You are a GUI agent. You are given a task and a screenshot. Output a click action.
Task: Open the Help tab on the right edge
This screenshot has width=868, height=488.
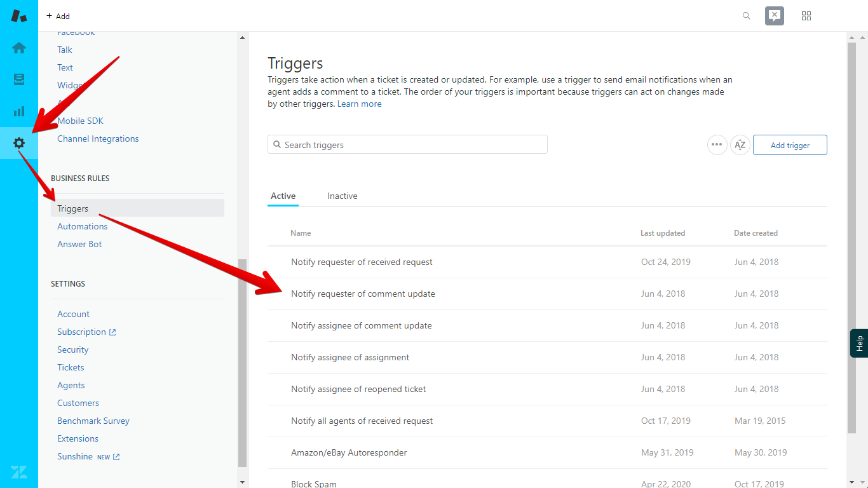click(861, 343)
